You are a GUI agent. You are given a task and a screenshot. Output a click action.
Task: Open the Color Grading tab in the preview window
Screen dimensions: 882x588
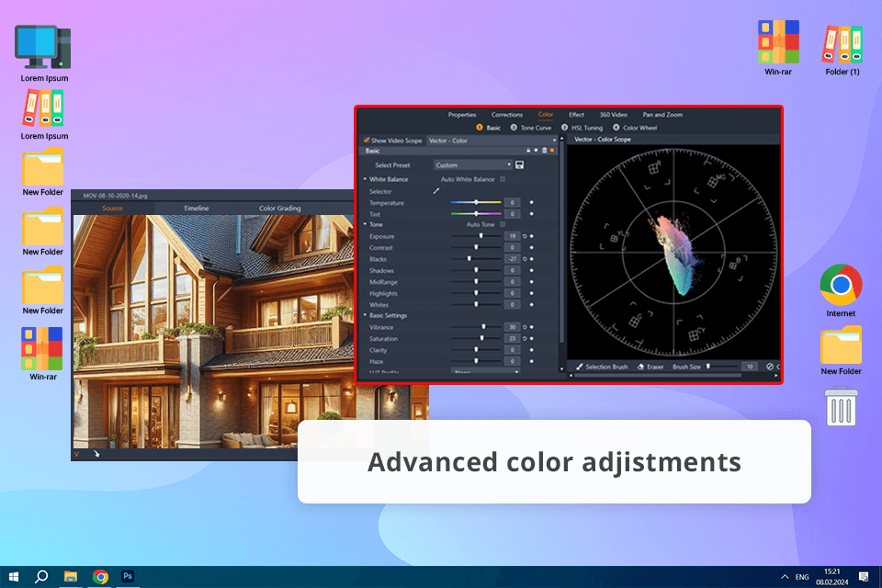pyautogui.click(x=279, y=209)
